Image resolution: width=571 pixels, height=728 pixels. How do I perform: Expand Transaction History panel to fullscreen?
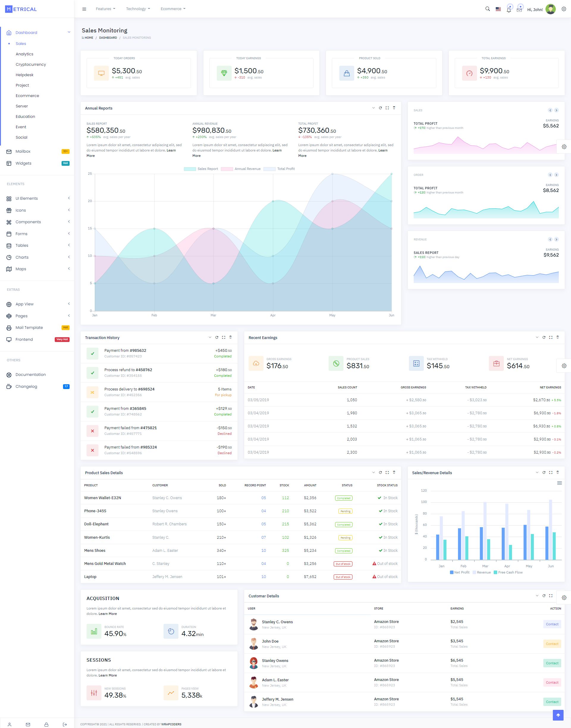(224, 338)
